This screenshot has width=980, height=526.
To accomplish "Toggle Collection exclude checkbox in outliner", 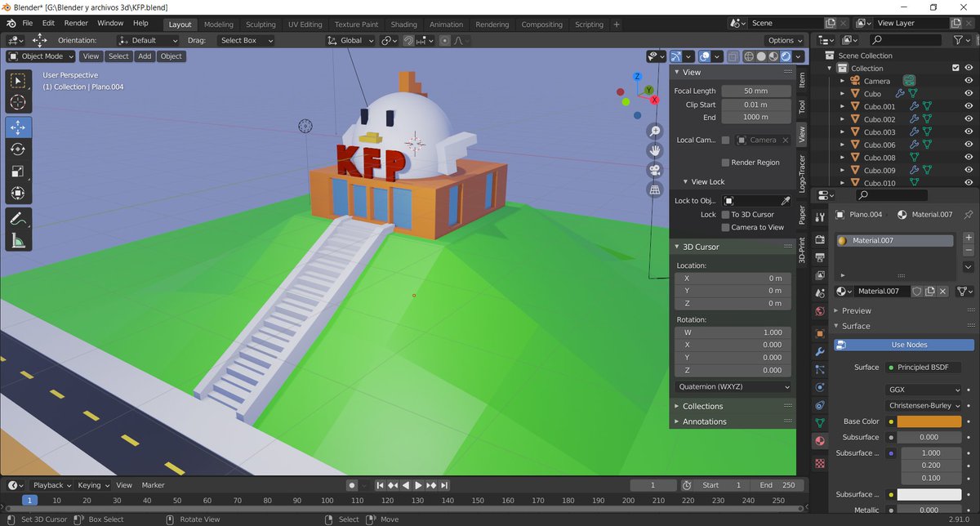I will tap(955, 69).
